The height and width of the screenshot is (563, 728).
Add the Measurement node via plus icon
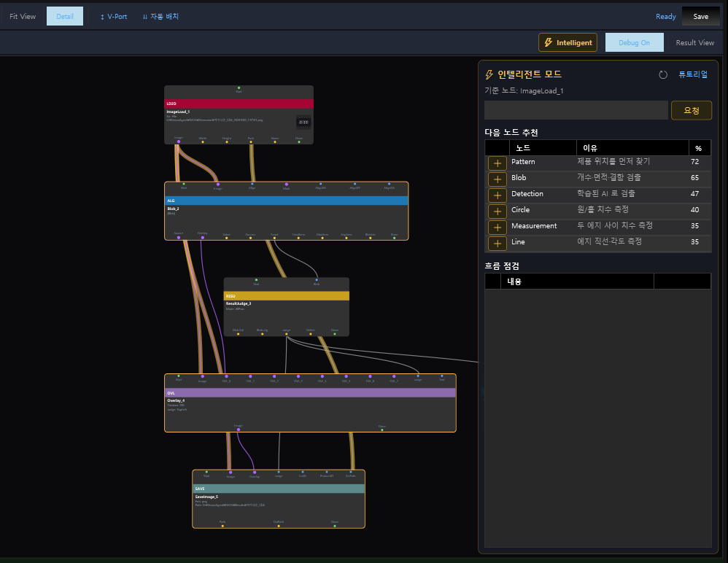[x=497, y=228]
